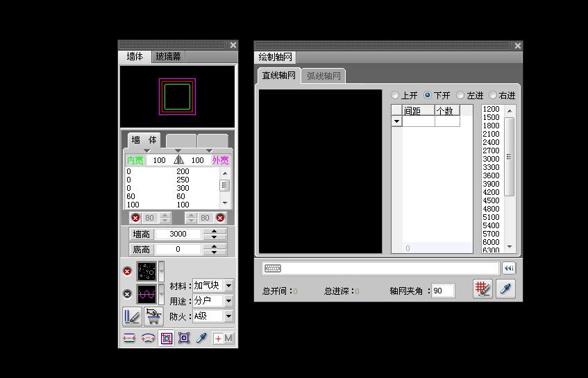Click the green 内宽 label
Viewport: 588px width, 378px height.
(x=135, y=160)
